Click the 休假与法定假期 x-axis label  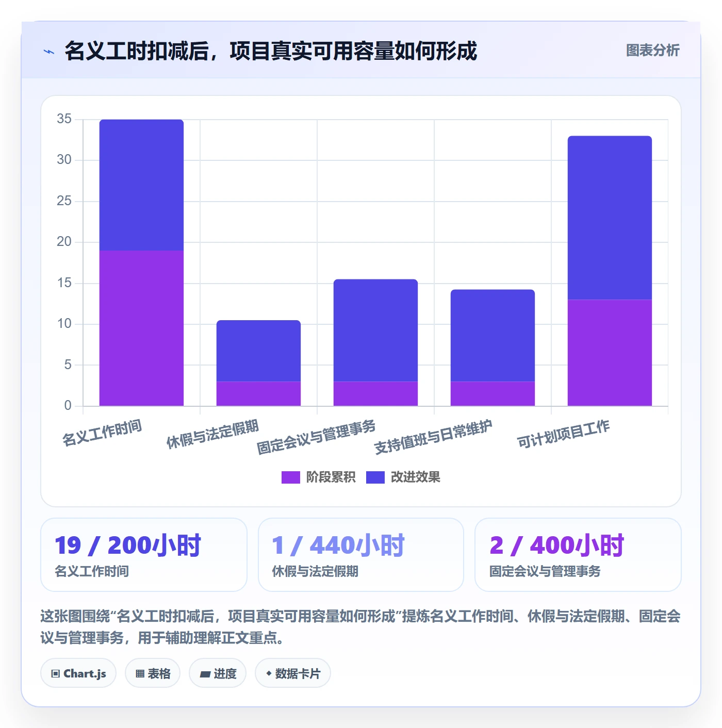[x=212, y=434]
